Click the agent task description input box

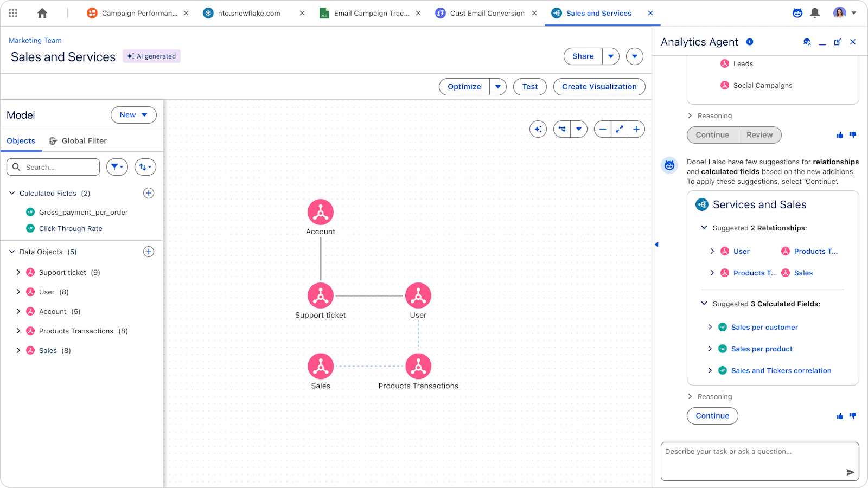pos(759,461)
